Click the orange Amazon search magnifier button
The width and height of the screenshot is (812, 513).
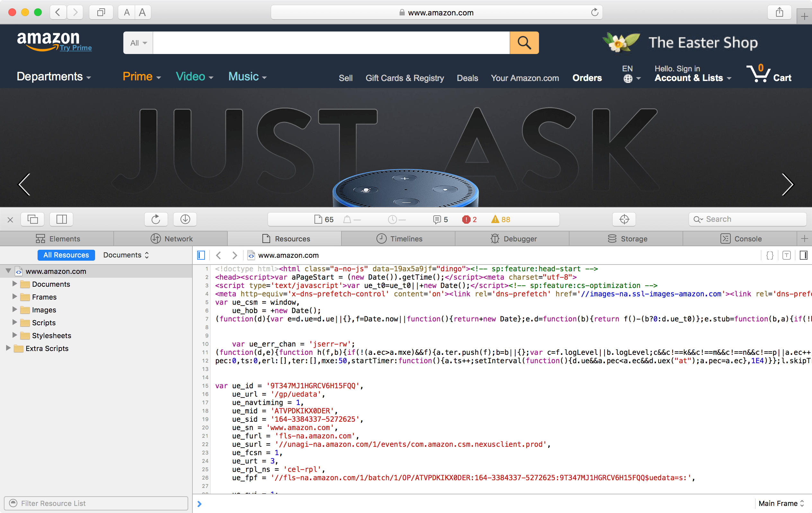524,43
